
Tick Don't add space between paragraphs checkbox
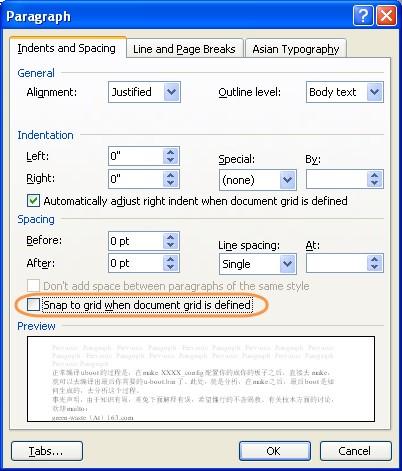(33, 286)
